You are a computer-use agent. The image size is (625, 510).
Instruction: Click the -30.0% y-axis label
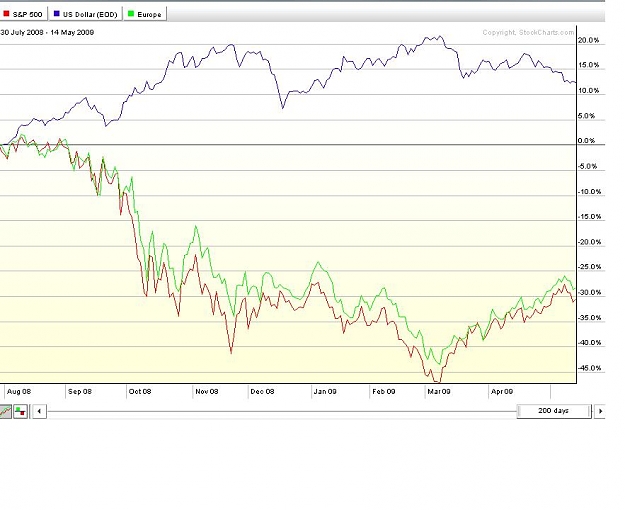590,292
